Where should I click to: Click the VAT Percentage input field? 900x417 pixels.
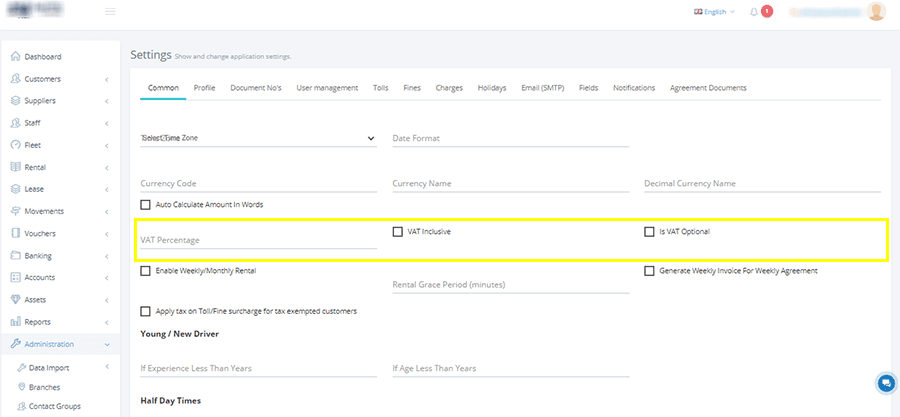click(258, 240)
